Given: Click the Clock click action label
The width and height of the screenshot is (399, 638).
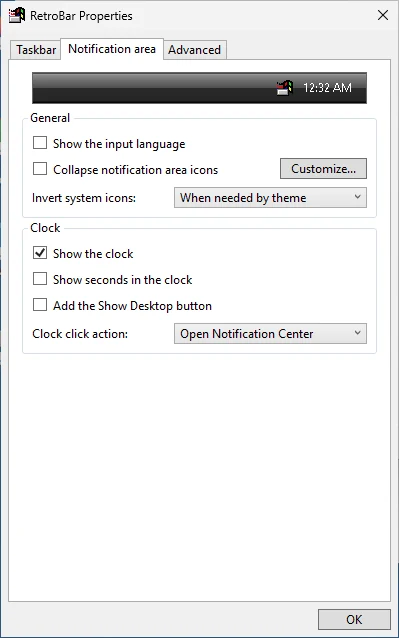Looking at the screenshot, I should 80,334.
